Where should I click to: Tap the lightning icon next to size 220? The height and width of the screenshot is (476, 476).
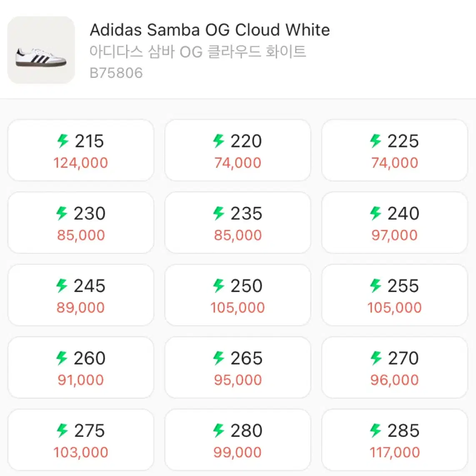point(219,141)
